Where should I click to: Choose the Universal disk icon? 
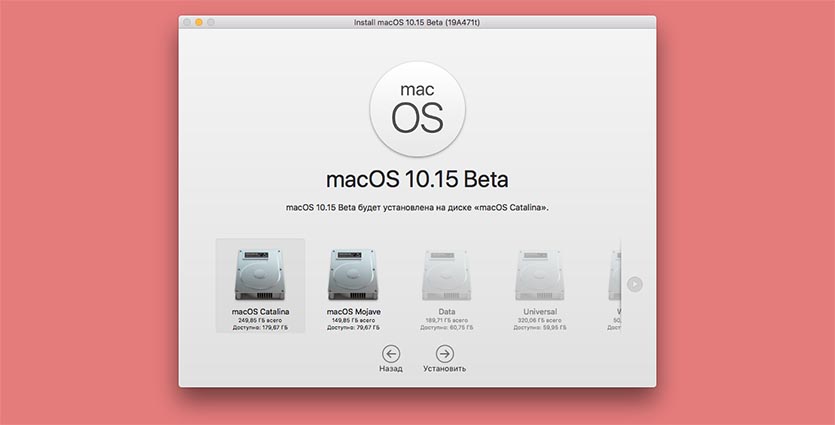(540, 273)
